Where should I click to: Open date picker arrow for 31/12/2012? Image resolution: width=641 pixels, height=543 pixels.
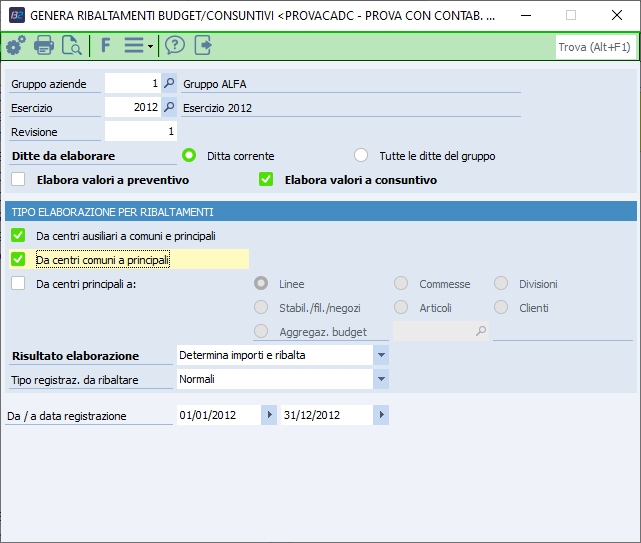click(381, 415)
